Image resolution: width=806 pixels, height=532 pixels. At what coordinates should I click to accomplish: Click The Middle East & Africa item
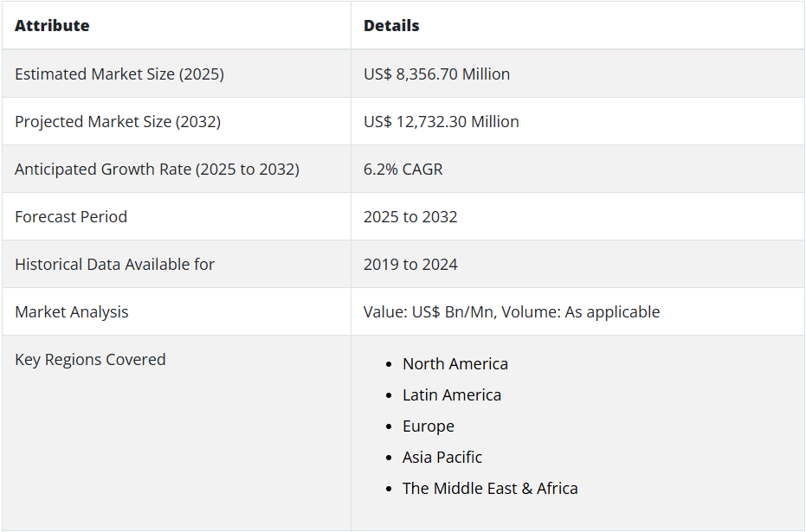click(x=490, y=489)
